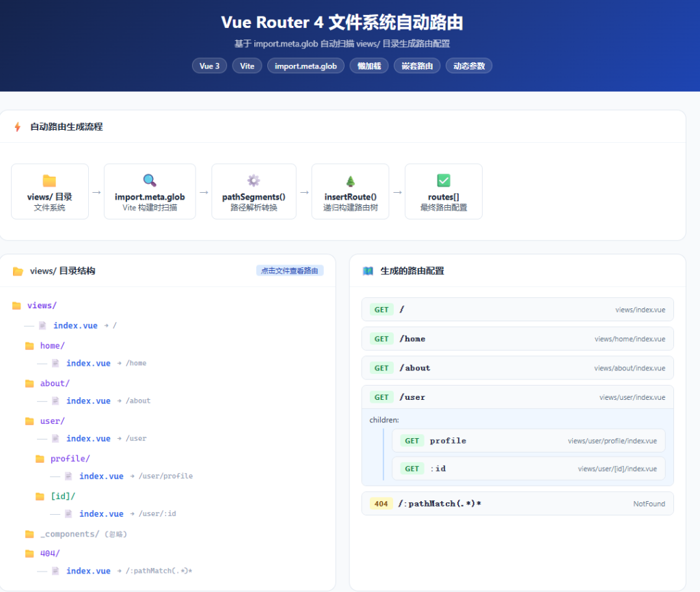Click file icon of index.vue mapping to /home
The height and width of the screenshot is (592, 700).
(55, 363)
